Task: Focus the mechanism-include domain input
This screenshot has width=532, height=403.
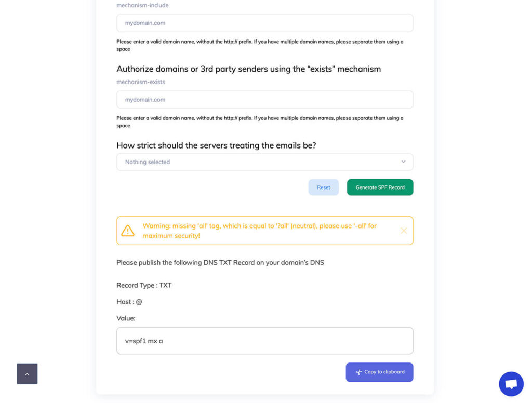Action: pyautogui.click(x=264, y=23)
